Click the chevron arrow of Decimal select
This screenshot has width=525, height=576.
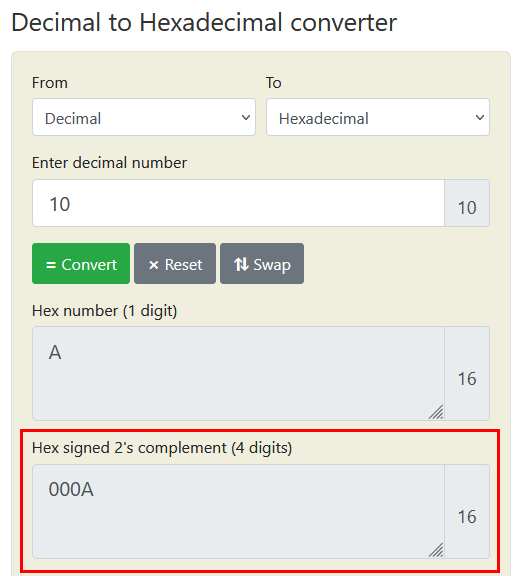tap(246, 118)
